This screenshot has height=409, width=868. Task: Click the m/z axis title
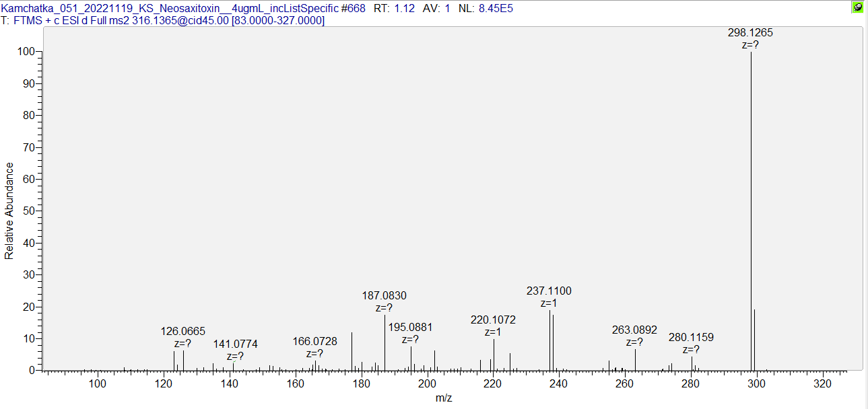(x=444, y=398)
